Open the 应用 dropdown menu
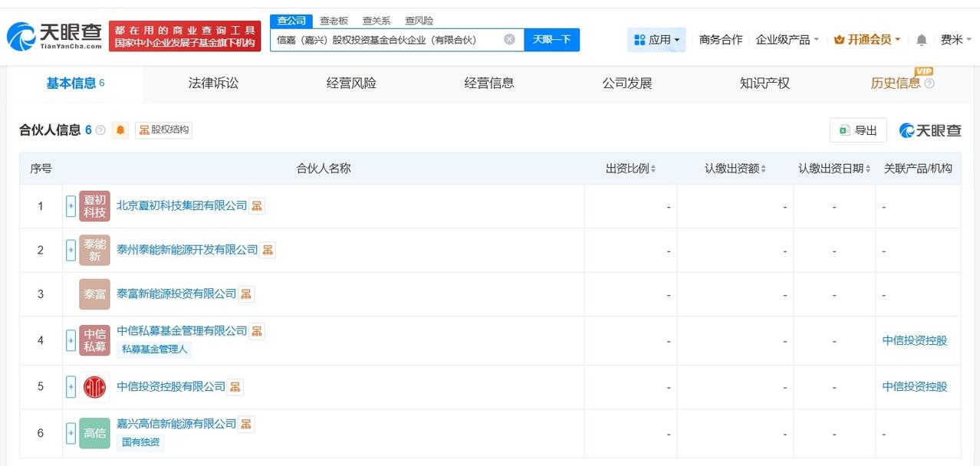The width and height of the screenshot is (980, 466). point(656,39)
